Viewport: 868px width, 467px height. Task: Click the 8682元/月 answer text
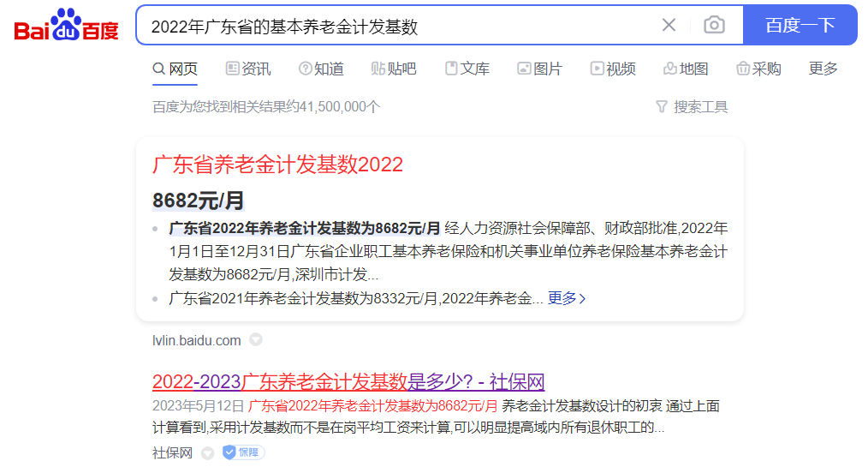point(199,201)
